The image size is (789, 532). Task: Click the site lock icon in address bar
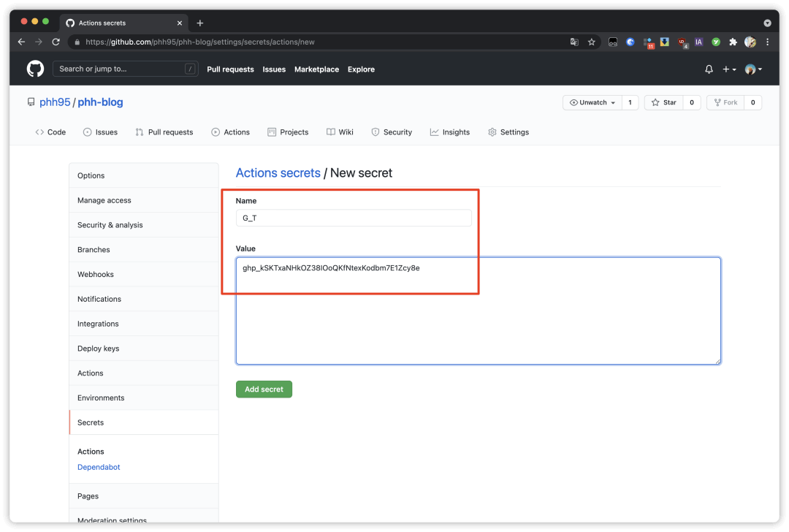pos(77,42)
